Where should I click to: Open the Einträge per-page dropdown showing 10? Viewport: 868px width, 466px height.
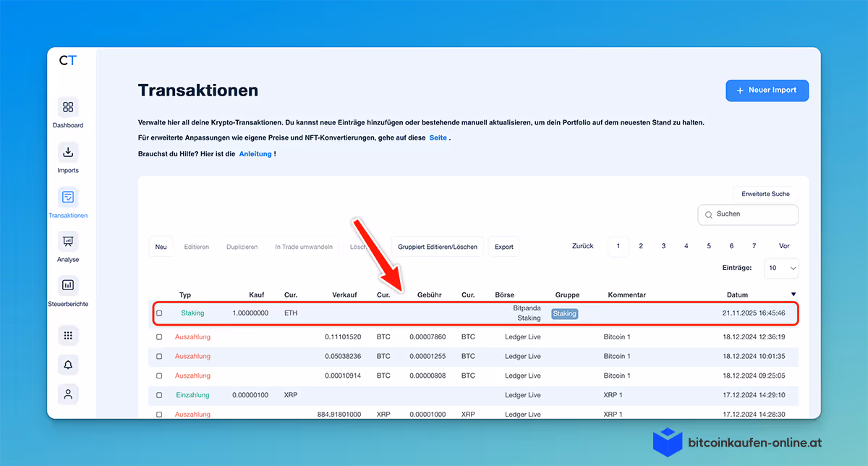coord(781,268)
